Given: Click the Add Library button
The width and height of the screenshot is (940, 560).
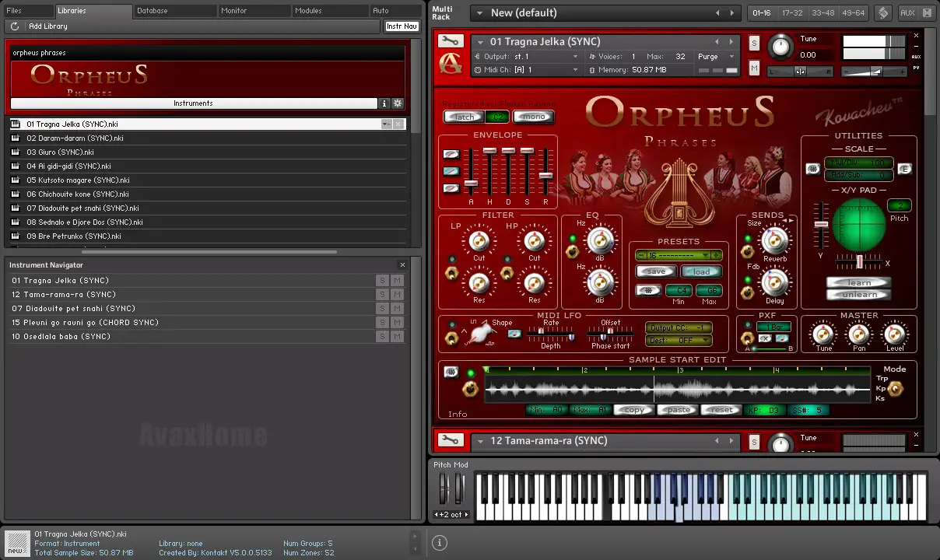Looking at the screenshot, I should pyautogui.click(x=47, y=26).
